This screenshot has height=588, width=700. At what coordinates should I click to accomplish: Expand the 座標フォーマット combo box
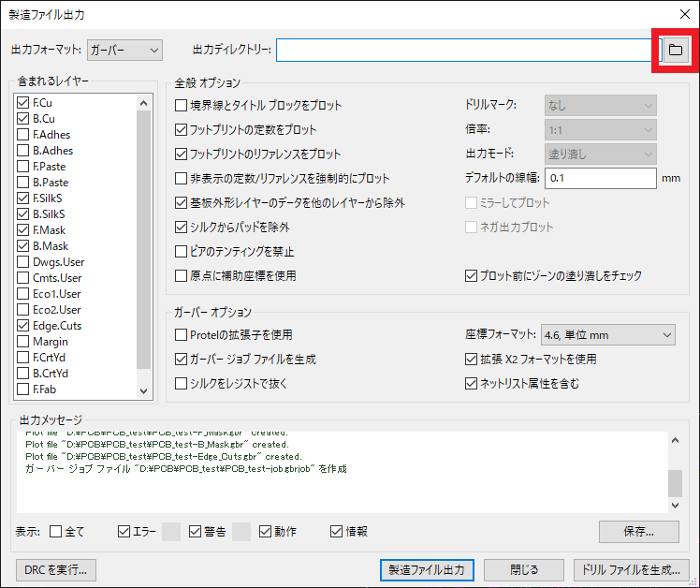[607, 334]
